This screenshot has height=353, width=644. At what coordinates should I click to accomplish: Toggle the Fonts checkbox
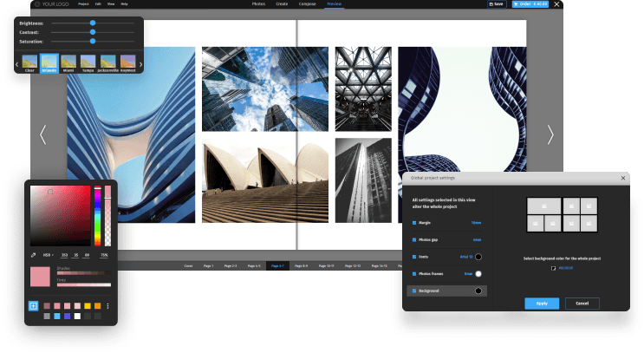(x=414, y=257)
